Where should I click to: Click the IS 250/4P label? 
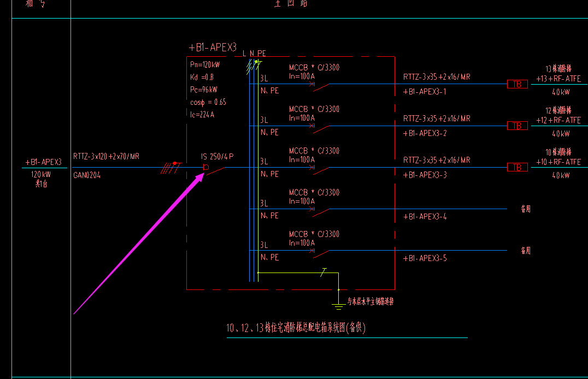217,156
